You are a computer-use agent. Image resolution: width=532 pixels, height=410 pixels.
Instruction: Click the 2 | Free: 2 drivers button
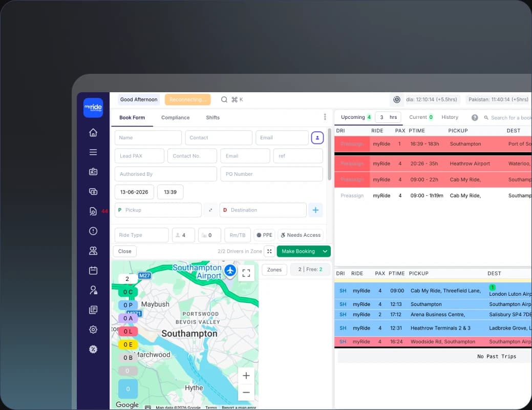point(310,270)
